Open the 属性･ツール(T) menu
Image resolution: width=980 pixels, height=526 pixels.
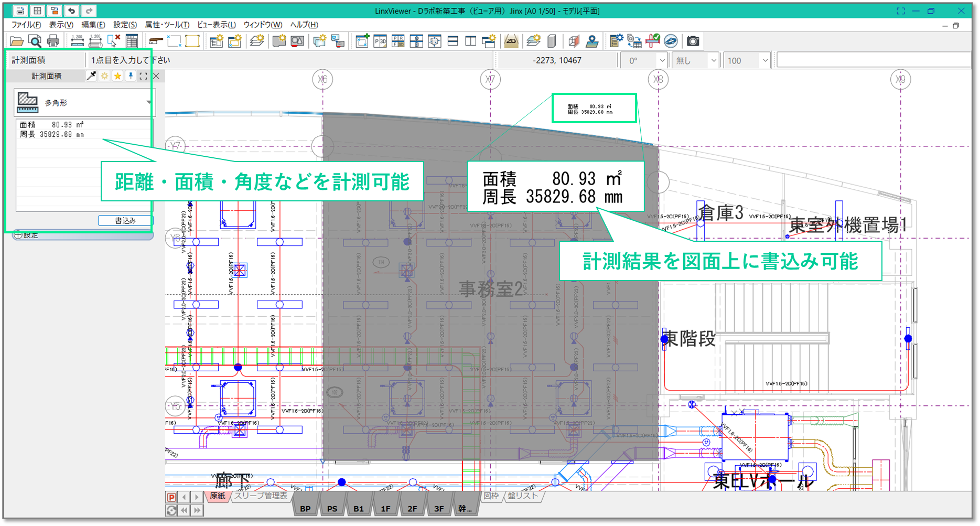167,25
